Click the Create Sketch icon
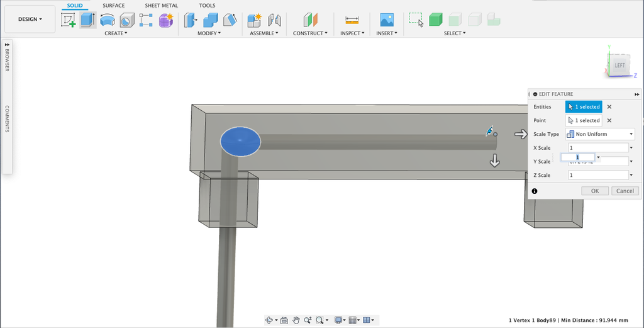 click(x=68, y=20)
